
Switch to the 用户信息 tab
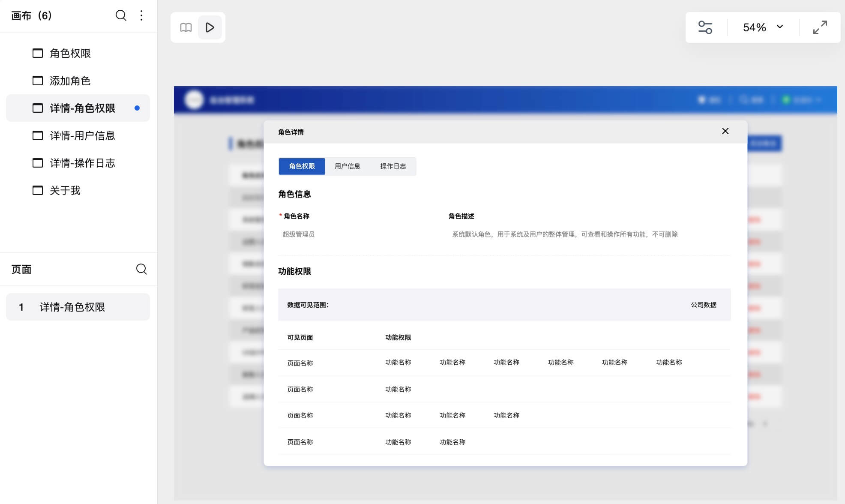(347, 166)
